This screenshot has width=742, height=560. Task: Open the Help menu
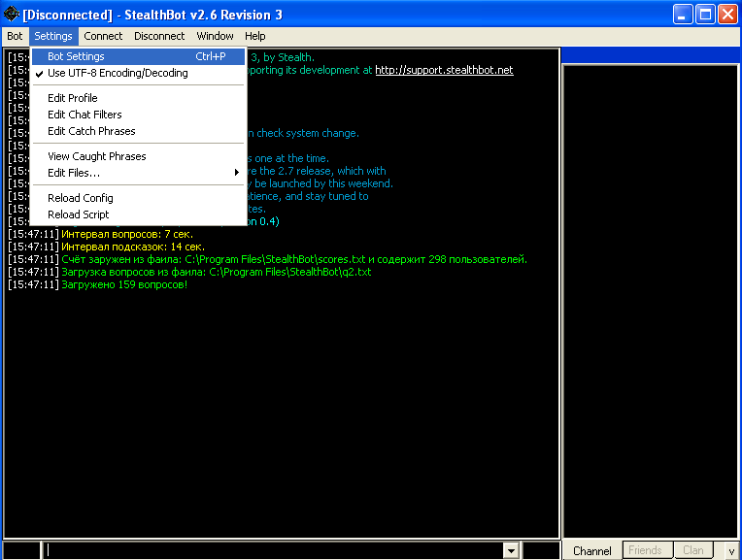pyautogui.click(x=255, y=36)
